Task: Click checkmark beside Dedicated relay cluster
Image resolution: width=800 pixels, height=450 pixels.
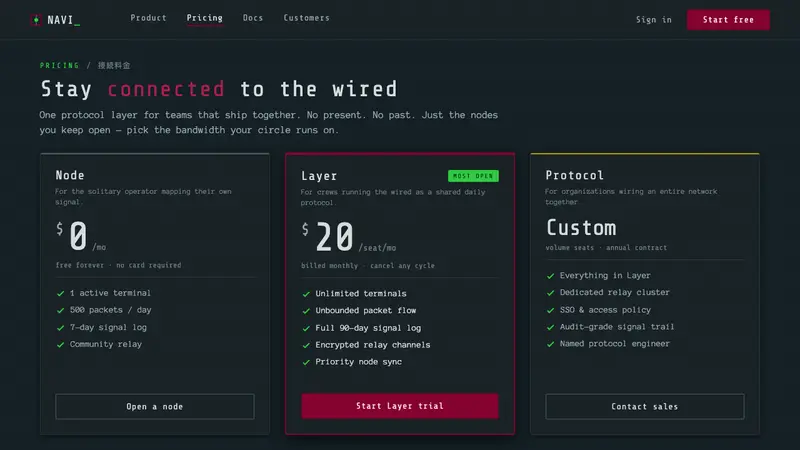Action: 551,293
